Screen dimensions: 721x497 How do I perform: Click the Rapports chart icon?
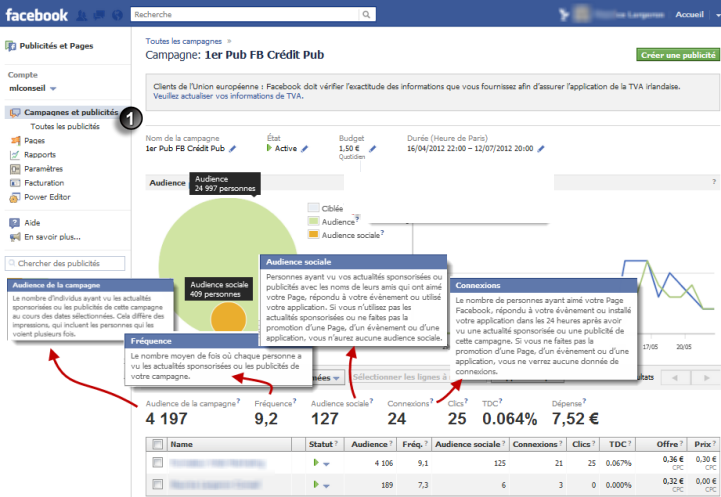click(x=15, y=155)
